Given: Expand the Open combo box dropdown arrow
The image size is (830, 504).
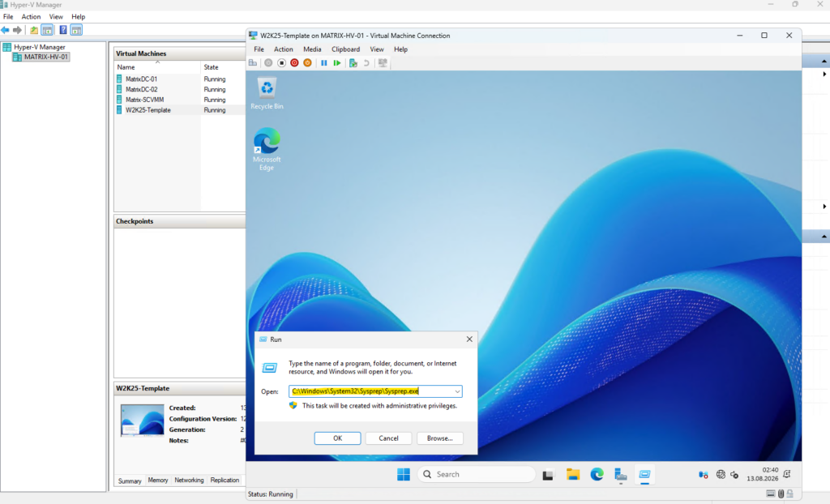Looking at the screenshot, I should tap(457, 391).
